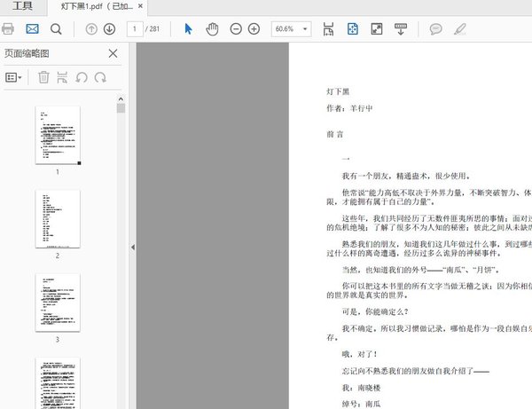Switch to the 灯下黑1.pdf document tab
Image resolution: width=532 pixels, height=409 pixels.
(97, 6)
